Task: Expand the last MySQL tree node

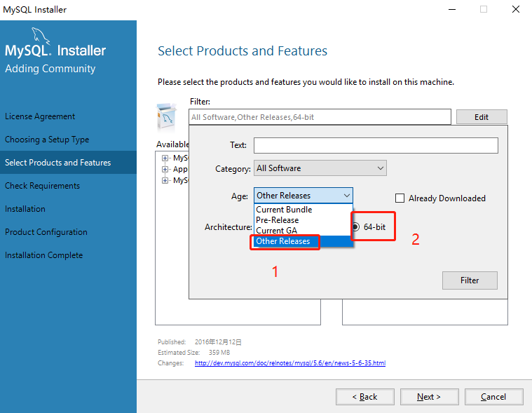Action: 165,180
